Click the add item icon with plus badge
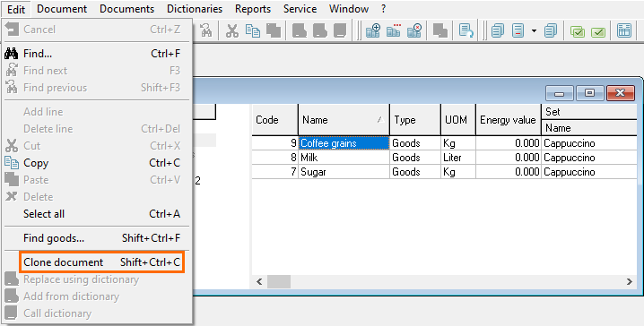 (373, 30)
